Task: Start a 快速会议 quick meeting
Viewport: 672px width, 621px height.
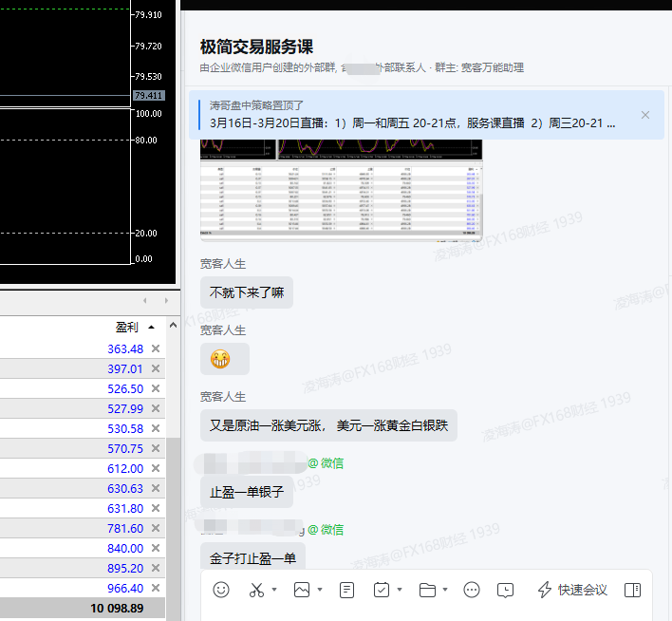Action: (572, 590)
